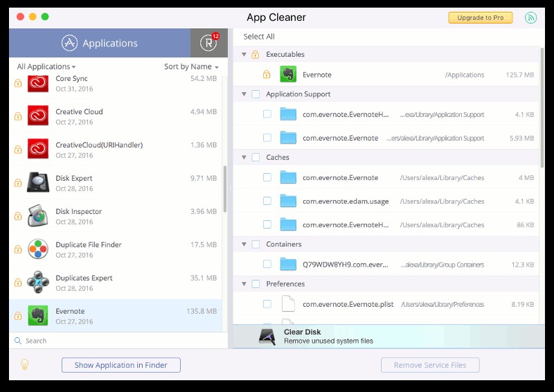Select the Disk Inspector name text
This screenshot has height=392, width=554.
pyautogui.click(x=78, y=211)
